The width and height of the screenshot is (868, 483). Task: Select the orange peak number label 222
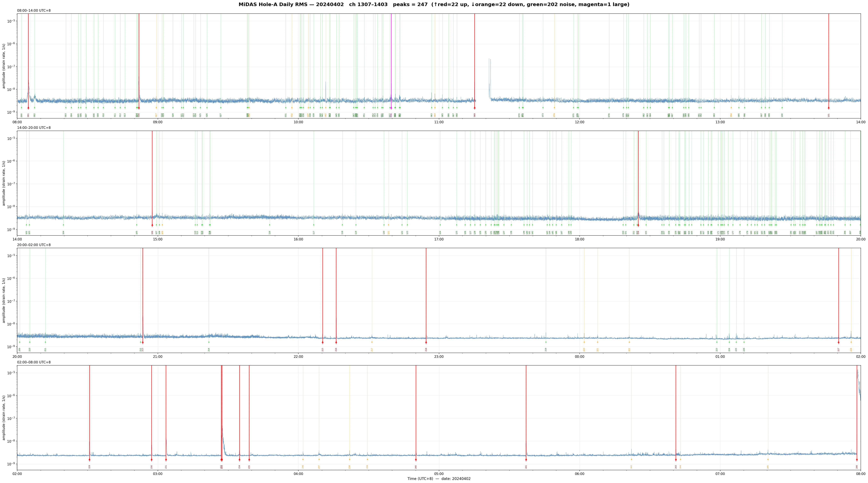coord(629,349)
